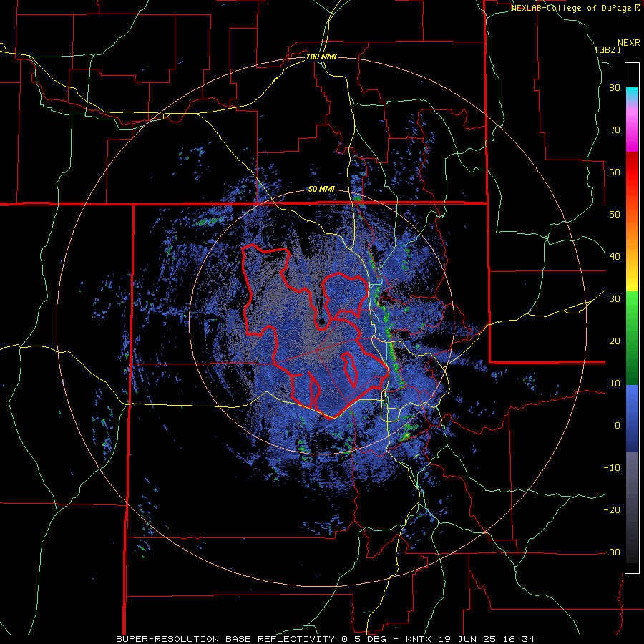Click the 30 value on the dBZ scale

pyautogui.click(x=615, y=299)
